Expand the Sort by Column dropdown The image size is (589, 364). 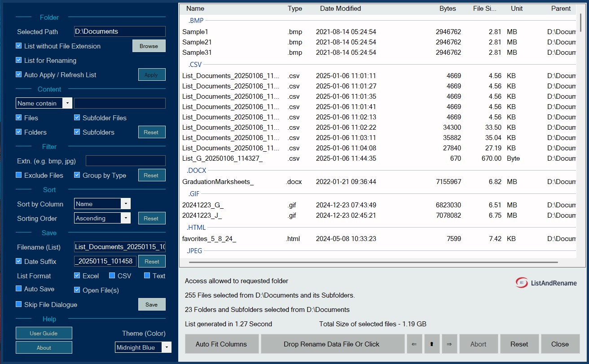click(x=102, y=204)
